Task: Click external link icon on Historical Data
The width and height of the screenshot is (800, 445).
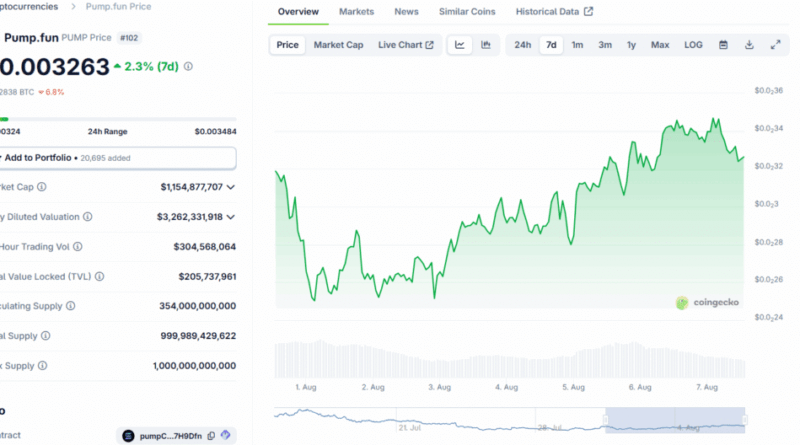Action: pyautogui.click(x=588, y=11)
